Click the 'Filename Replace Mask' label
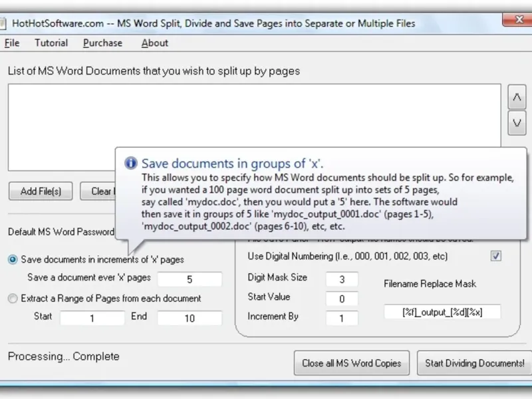Screen dimensions: 532x399 (430, 284)
